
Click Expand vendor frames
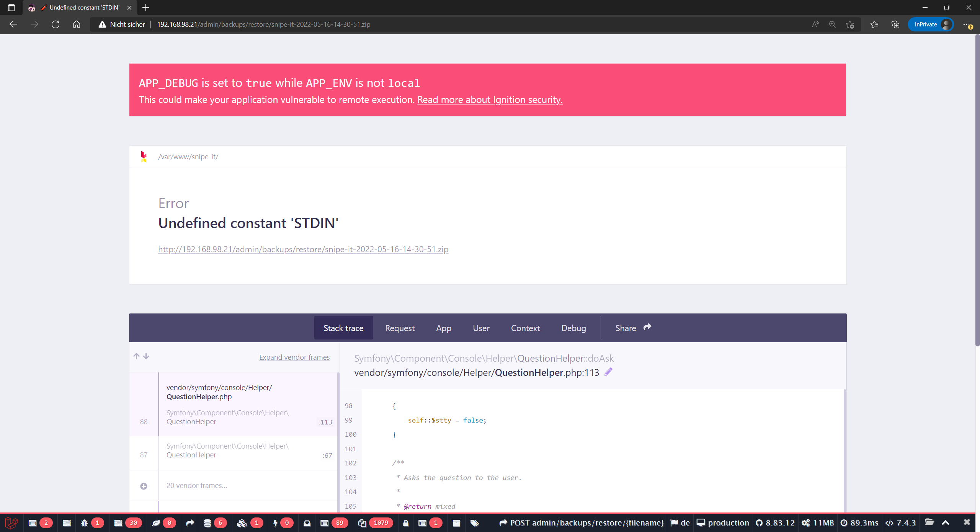point(294,357)
